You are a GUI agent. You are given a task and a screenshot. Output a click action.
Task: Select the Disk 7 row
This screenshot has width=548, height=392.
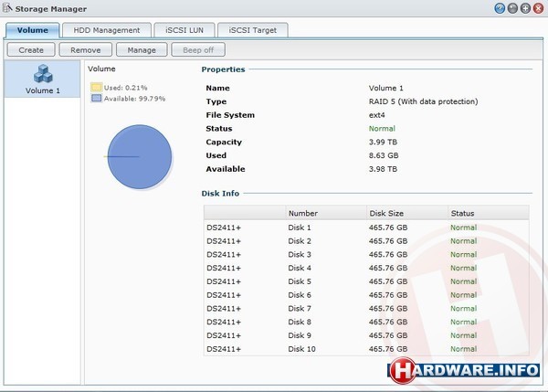[366, 309]
